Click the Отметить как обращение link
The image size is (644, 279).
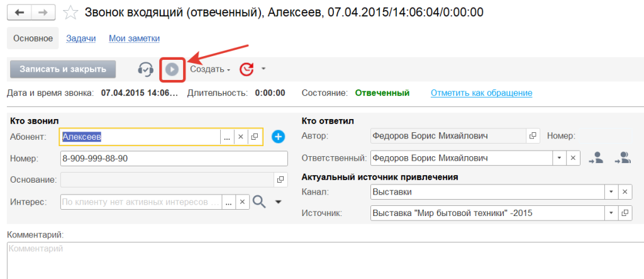pos(481,93)
